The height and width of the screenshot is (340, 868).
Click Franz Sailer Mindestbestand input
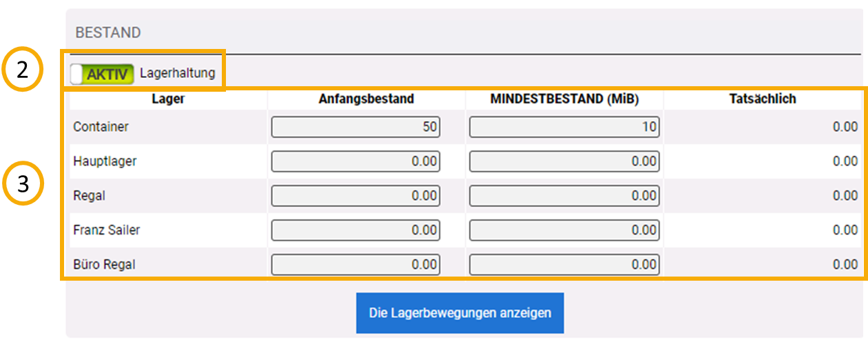564,230
